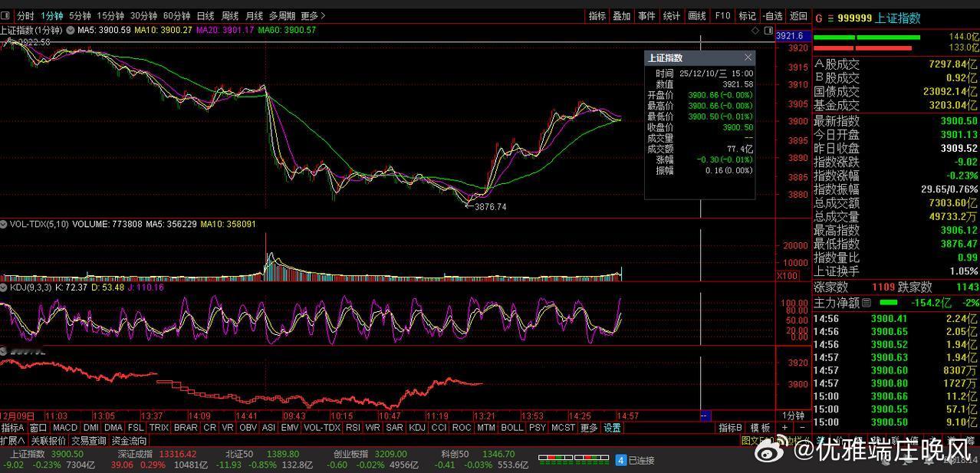Click the zoom out minus button
This screenshot has width=980, height=473.
pos(802,428)
